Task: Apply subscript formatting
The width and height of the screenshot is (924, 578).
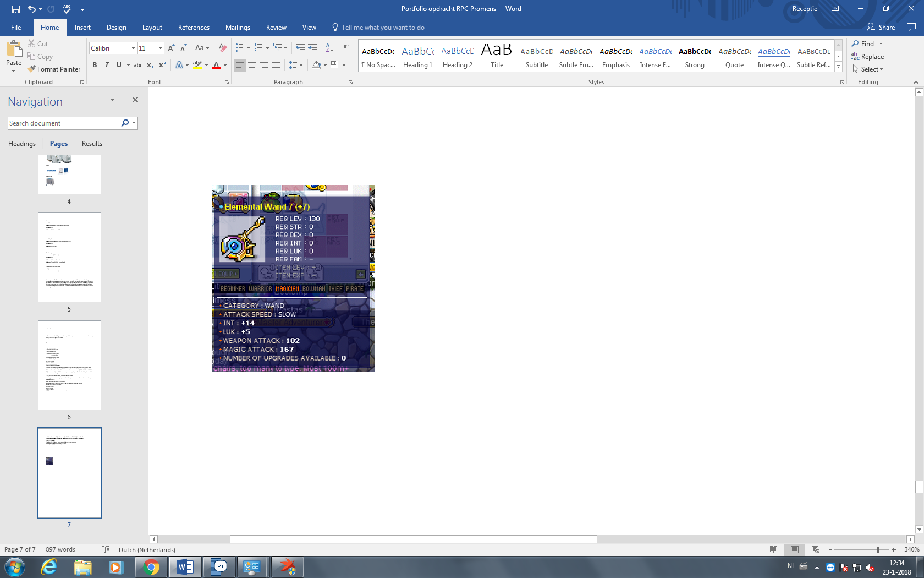Action: coord(150,65)
